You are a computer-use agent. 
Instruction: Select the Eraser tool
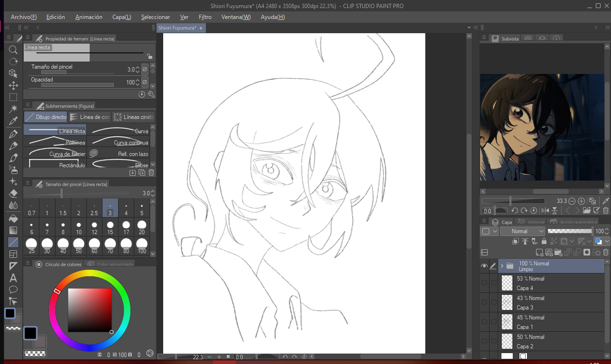pyautogui.click(x=13, y=193)
